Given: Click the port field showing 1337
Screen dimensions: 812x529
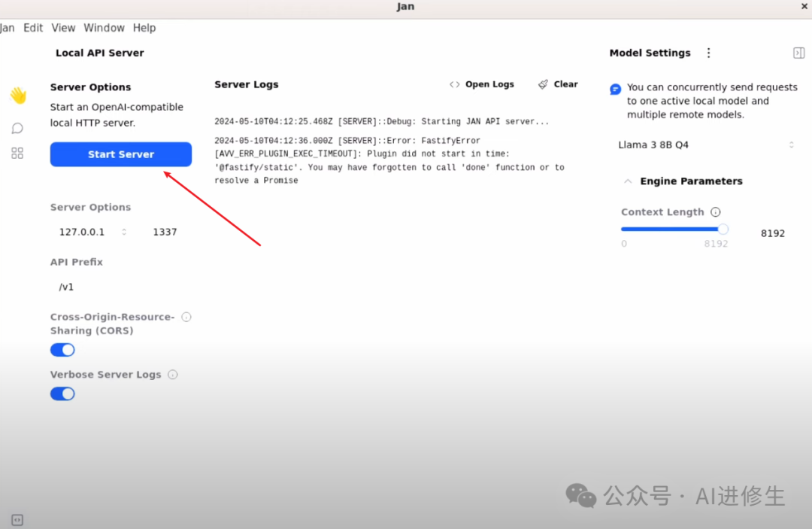Looking at the screenshot, I should [165, 232].
